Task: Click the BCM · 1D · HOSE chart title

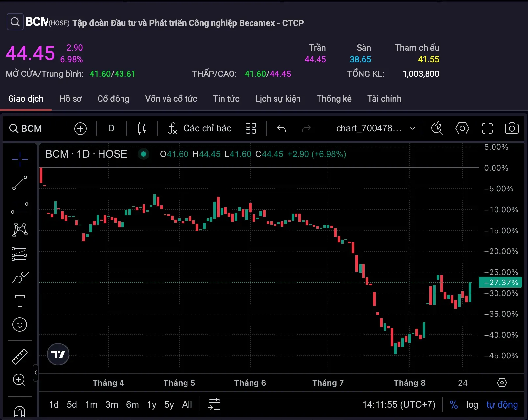Action: click(86, 154)
